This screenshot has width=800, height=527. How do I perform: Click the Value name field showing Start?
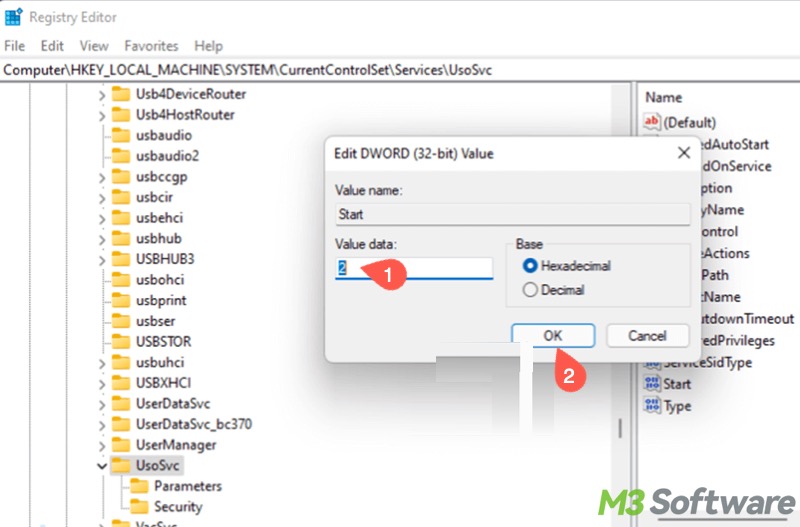pyautogui.click(x=513, y=214)
